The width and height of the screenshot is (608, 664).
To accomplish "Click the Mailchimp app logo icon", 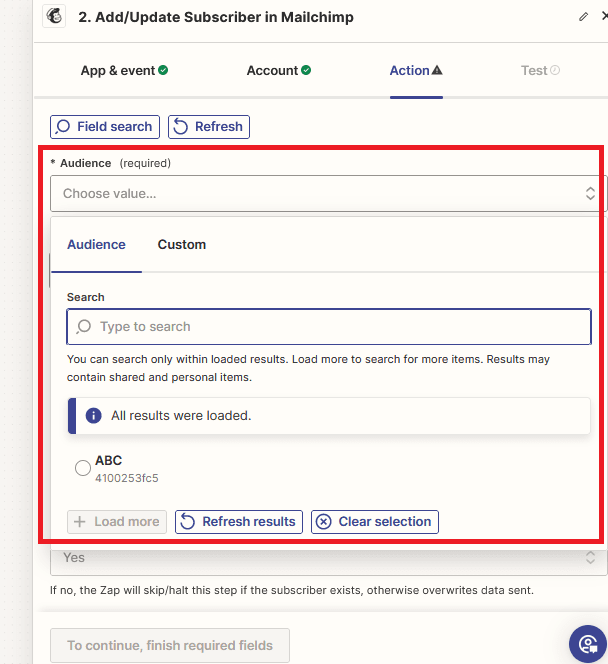I will point(56,17).
